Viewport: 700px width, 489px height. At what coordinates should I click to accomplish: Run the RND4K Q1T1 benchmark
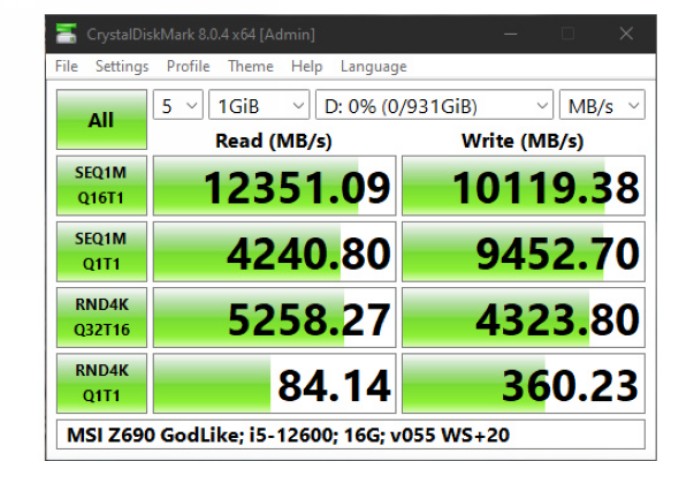pyautogui.click(x=101, y=383)
